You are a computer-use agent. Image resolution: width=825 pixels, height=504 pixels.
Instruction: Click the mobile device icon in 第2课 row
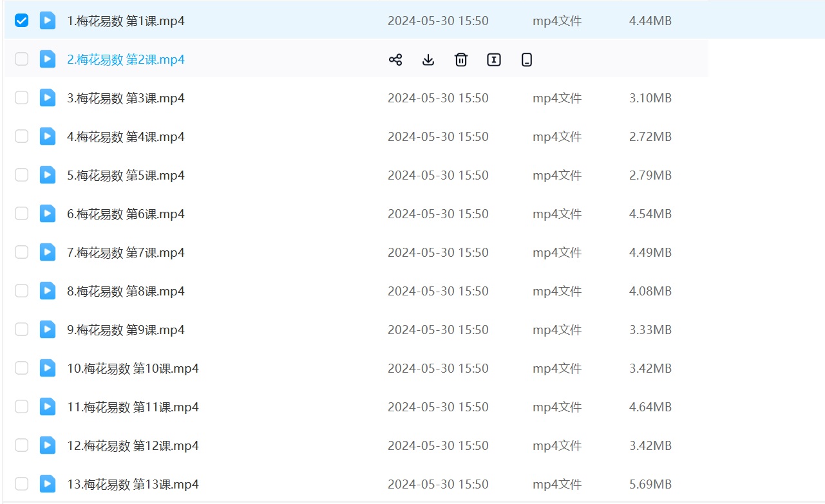[x=527, y=60]
